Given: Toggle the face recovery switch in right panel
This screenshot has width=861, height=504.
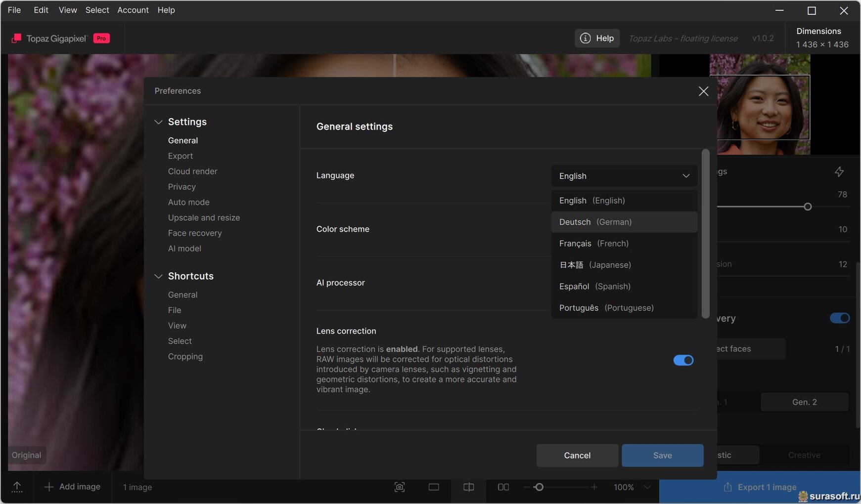Looking at the screenshot, I should pos(839,318).
